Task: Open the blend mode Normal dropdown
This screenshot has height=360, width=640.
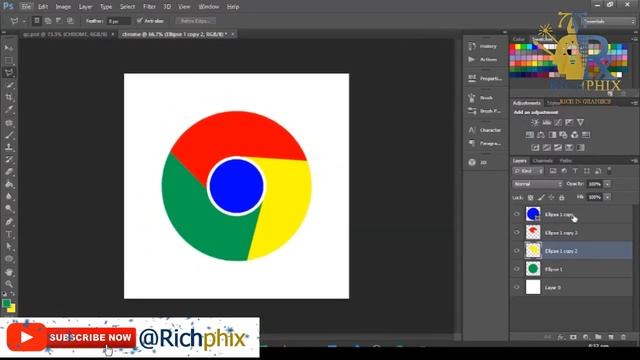Action: (x=537, y=184)
